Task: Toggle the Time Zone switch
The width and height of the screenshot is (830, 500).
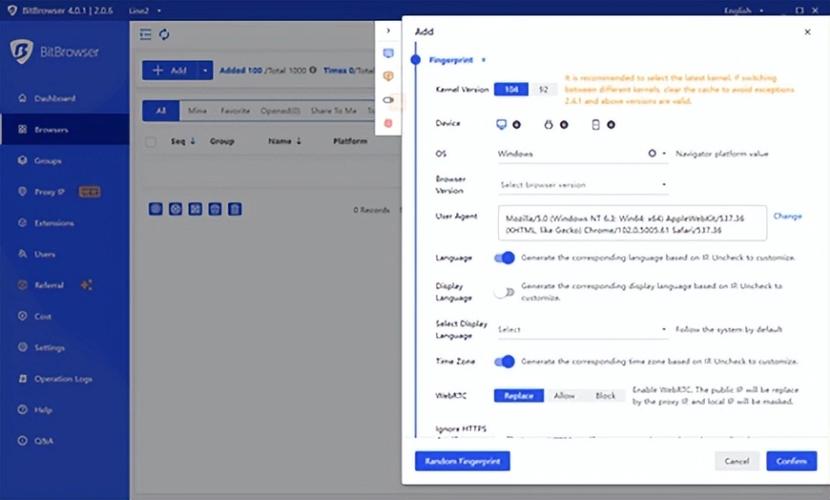Action: pyautogui.click(x=504, y=361)
